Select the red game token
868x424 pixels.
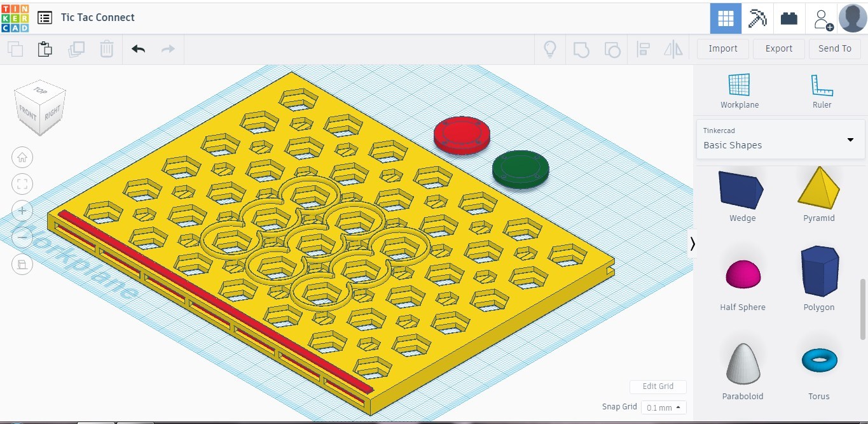(x=462, y=136)
